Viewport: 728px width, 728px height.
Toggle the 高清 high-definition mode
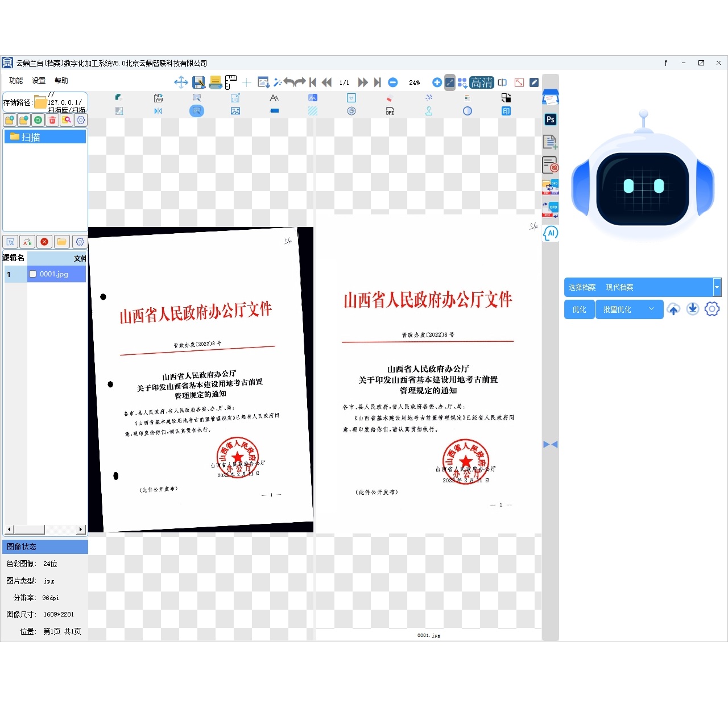tap(482, 82)
